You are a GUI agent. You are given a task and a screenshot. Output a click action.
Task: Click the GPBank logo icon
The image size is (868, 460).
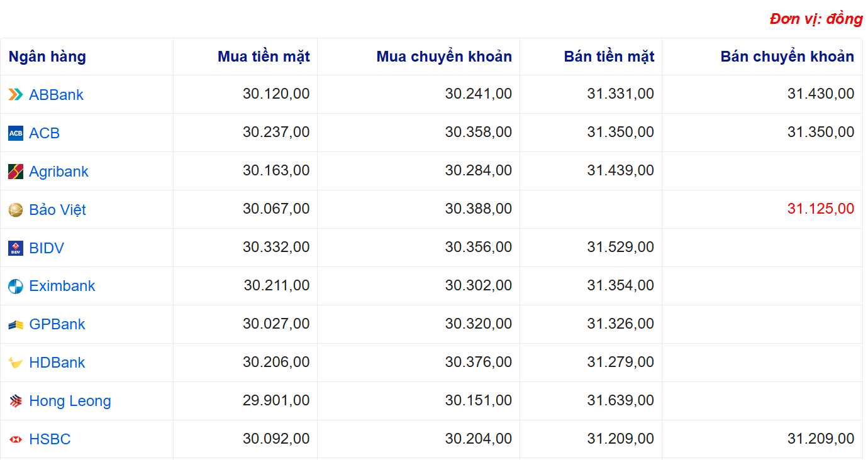pos(16,325)
